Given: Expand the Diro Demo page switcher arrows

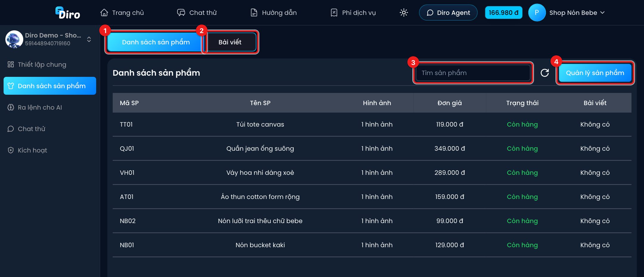Looking at the screenshot, I should pos(89,39).
